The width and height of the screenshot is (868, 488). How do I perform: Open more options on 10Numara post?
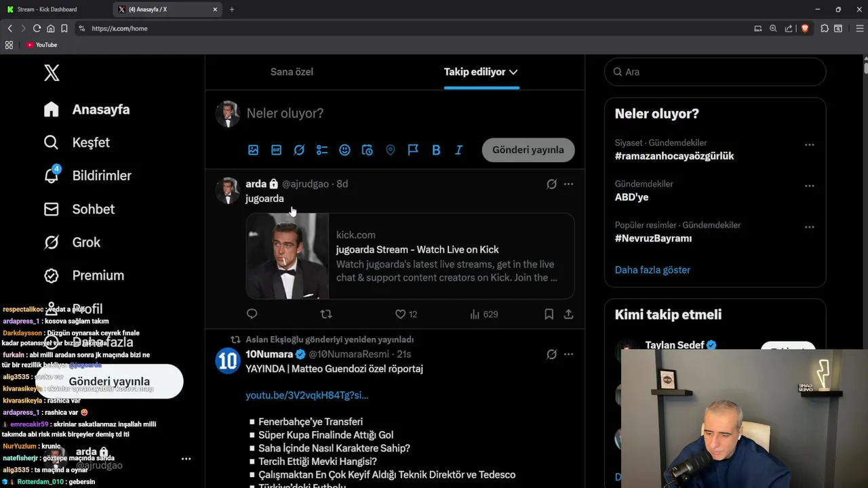click(568, 354)
